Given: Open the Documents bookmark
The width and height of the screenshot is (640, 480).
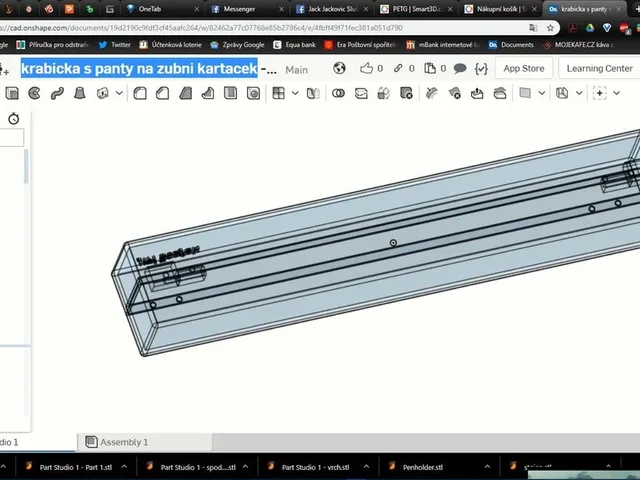Looking at the screenshot, I should (x=511, y=45).
